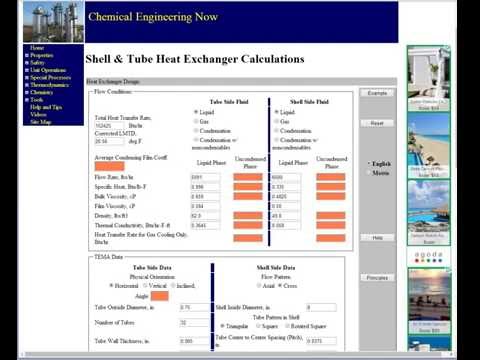Click the Tube Wall Thickness field
This screenshot has height=360, width=480.
tap(194, 341)
